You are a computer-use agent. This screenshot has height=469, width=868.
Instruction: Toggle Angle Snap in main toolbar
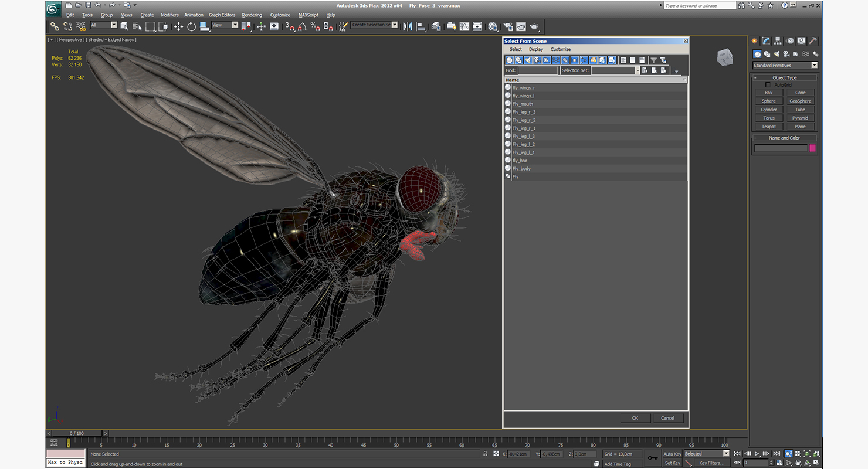302,26
